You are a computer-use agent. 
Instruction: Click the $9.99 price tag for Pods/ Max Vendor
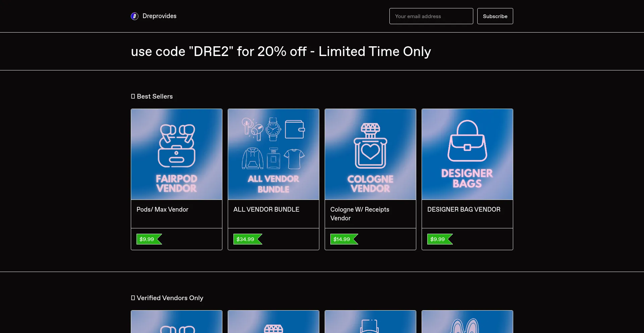[149, 239]
